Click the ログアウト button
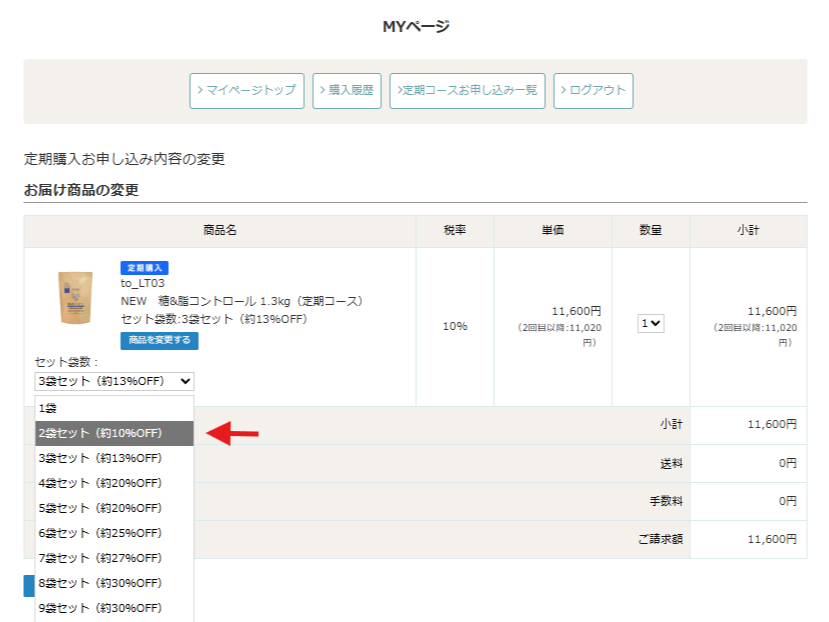829x622 pixels. click(x=593, y=90)
